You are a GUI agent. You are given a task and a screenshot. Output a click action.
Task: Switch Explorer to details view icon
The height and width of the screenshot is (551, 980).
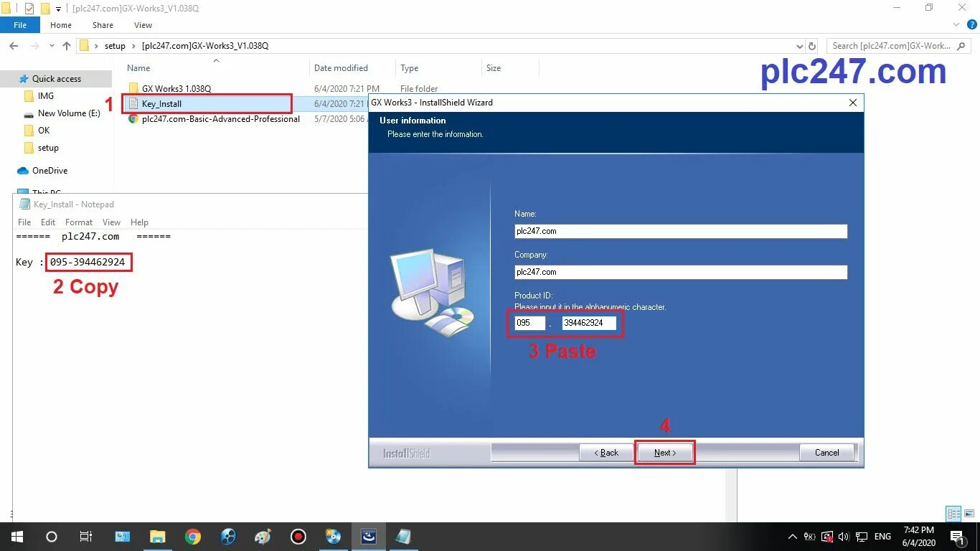pos(953,514)
